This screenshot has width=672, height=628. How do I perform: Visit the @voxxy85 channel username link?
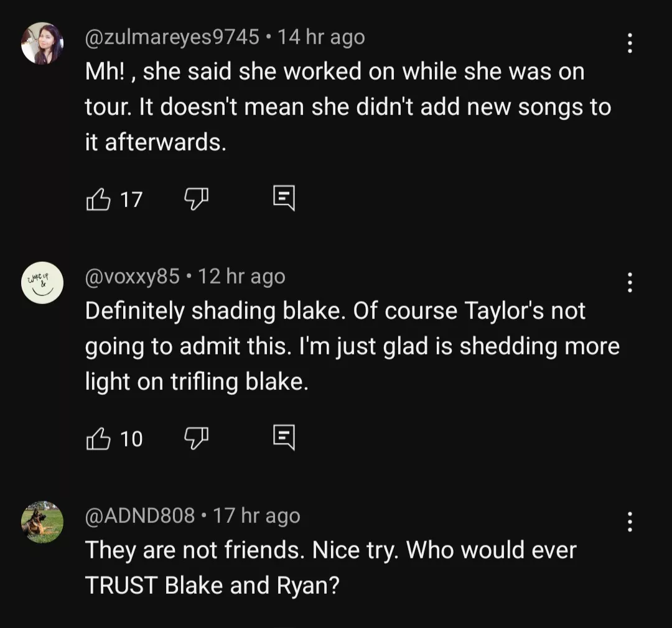pyautogui.click(x=132, y=277)
